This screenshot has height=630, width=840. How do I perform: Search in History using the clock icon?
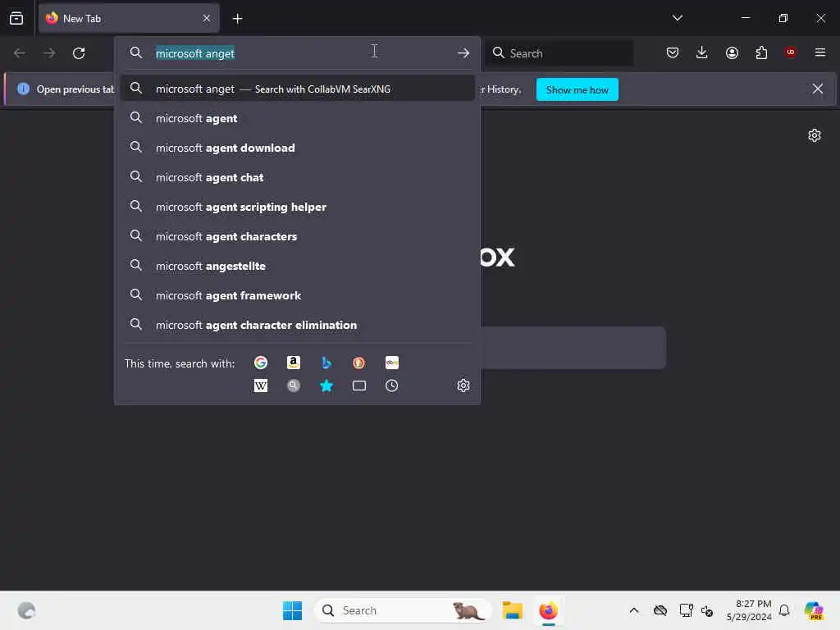(391, 386)
